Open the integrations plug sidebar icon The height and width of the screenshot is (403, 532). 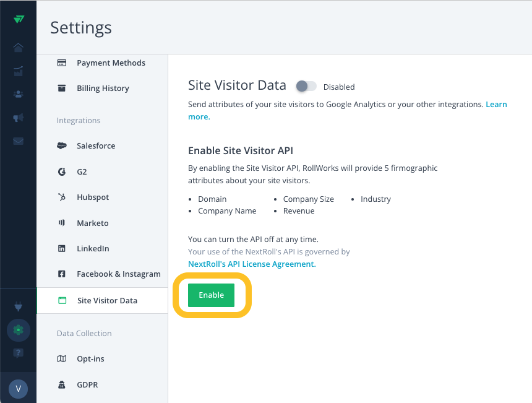click(19, 306)
